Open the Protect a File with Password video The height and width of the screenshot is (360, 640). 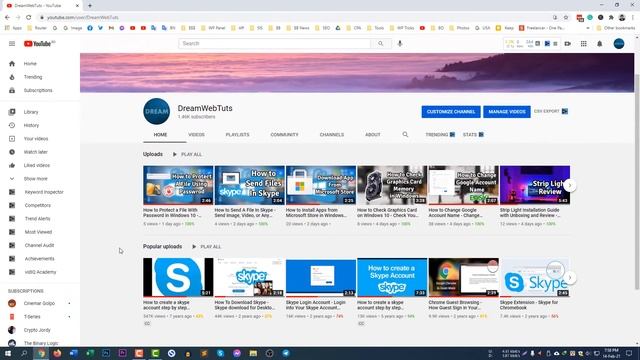point(178,185)
